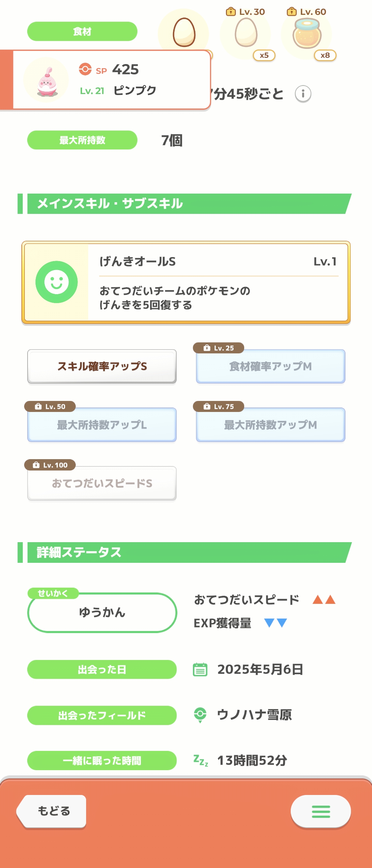
Task: Tap the locked 食材確率アップM sub skill
Action: (x=271, y=366)
